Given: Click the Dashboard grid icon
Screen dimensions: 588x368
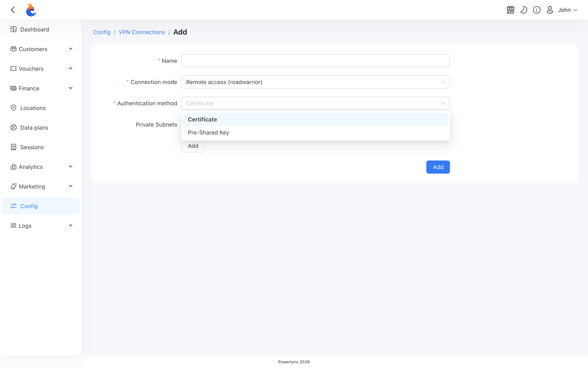Looking at the screenshot, I should pos(14,29).
